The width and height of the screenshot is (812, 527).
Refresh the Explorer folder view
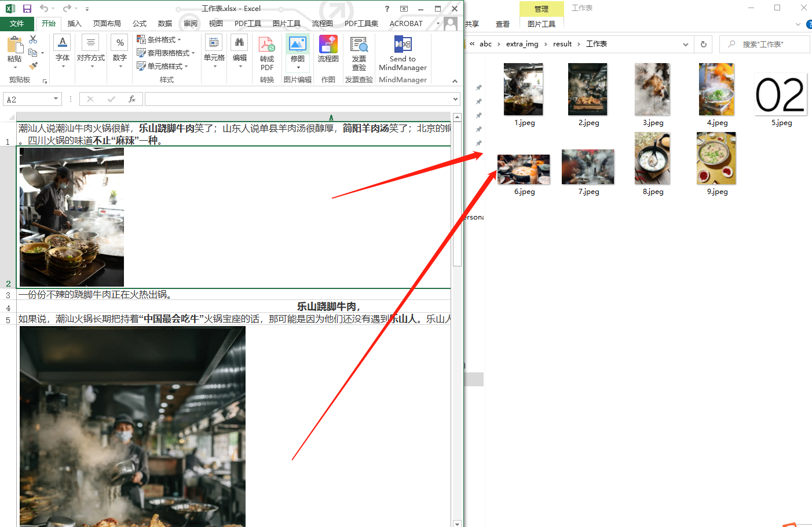pos(703,43)
